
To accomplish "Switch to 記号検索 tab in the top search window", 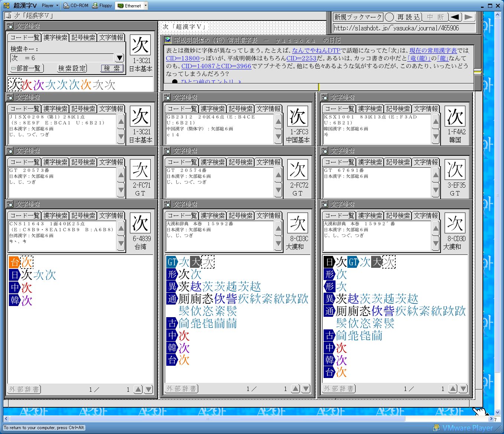I will click(x=83, y=37).
